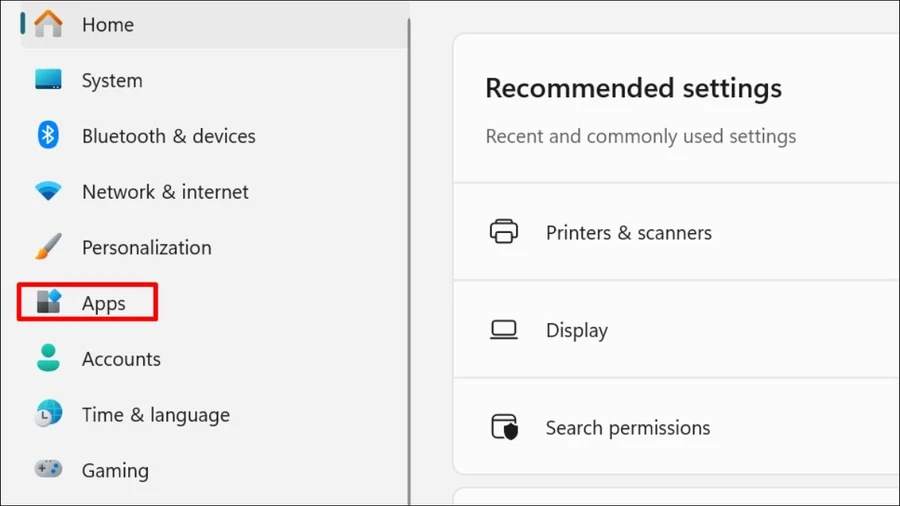Viewport: 900px width, 506px height.
Task: Click the Network Wi-Fi icon
Action: 48,190
